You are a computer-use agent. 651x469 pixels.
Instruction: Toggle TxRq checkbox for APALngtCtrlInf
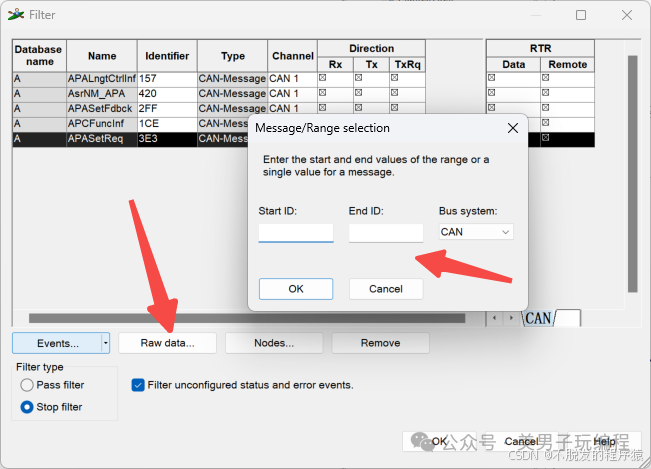coord(395,78)
